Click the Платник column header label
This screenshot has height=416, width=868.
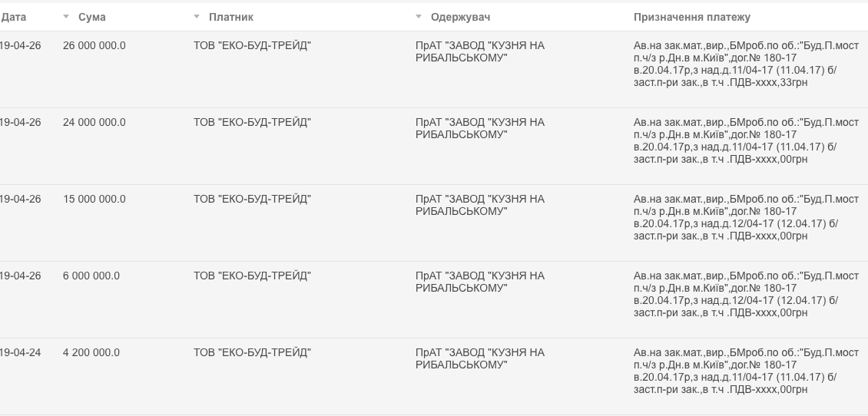point(231,17)
